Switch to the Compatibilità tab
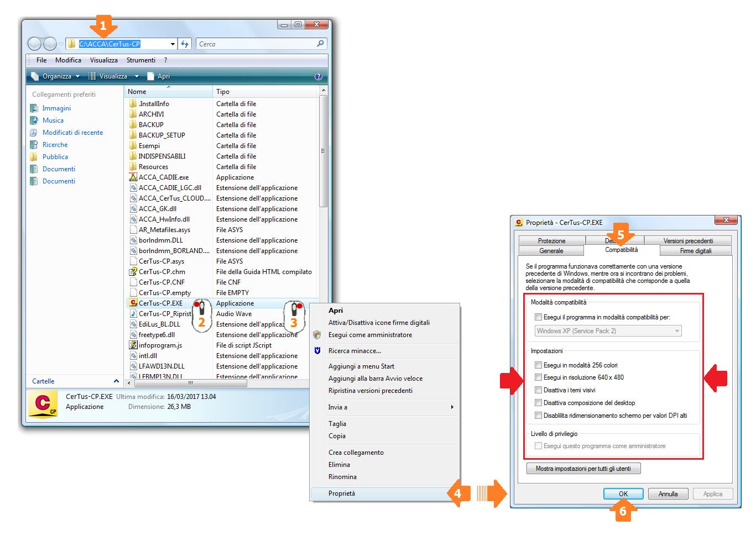This screenshot has height=536, width=756. (x=621, y=250)
